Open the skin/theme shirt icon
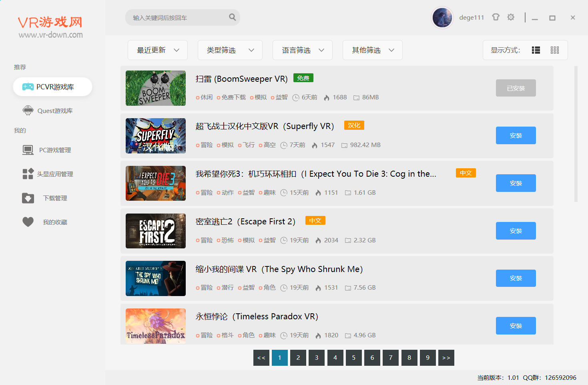Screen dimensions: 588x385 pyautogui.click(x=496, y=17)
